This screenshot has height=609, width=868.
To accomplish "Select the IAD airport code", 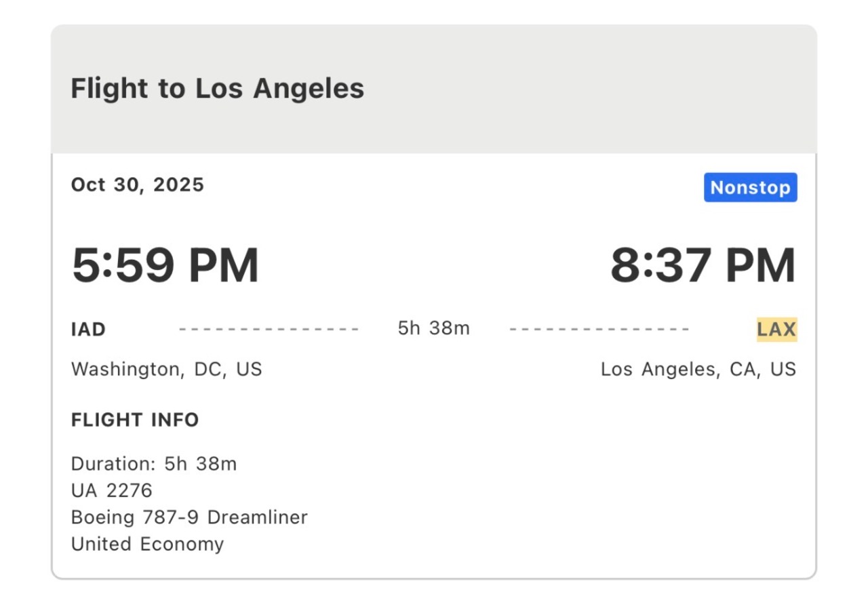I will [88, 330].
